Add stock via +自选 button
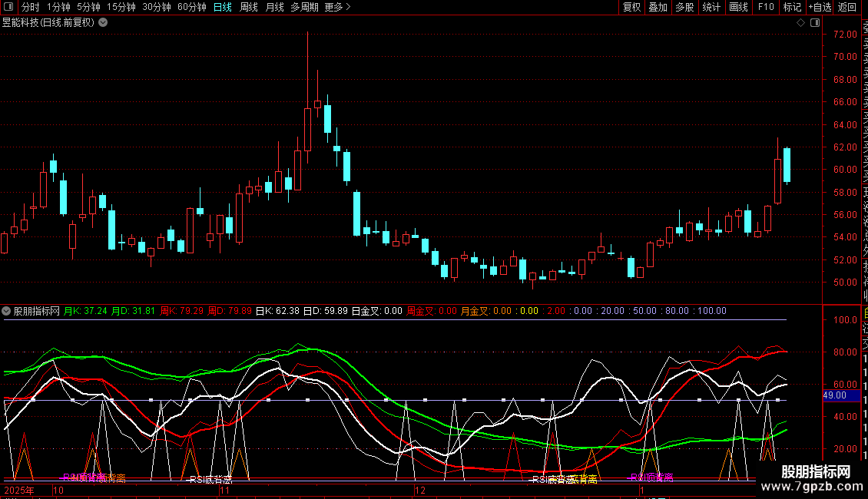 point(818,7)
